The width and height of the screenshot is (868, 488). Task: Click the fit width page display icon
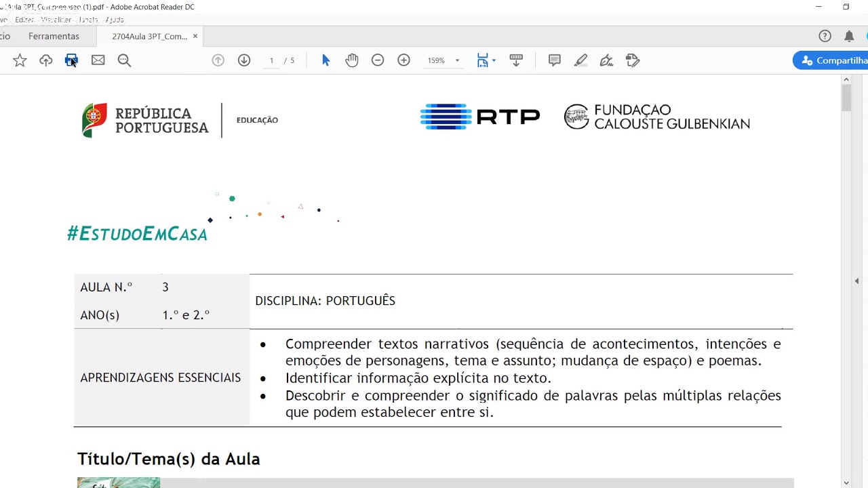coord(482,60)
